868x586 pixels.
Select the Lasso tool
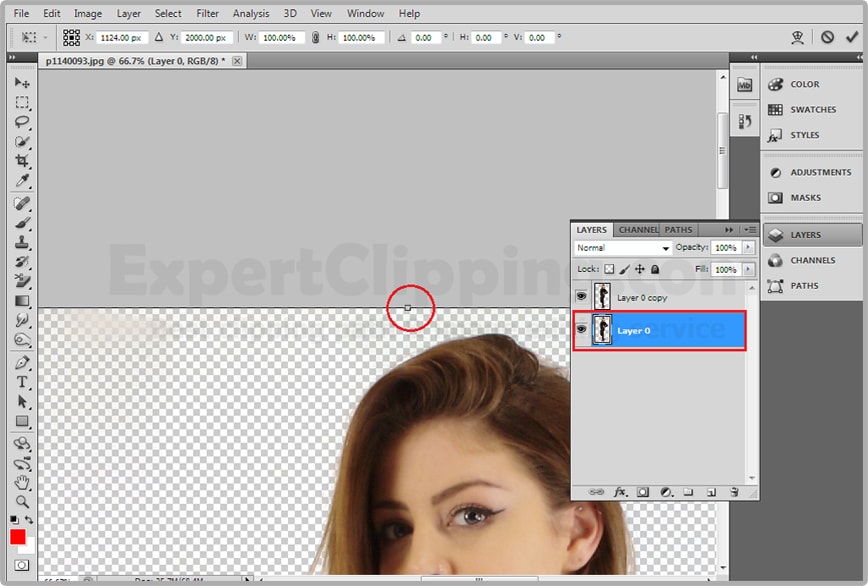(22, 122)
